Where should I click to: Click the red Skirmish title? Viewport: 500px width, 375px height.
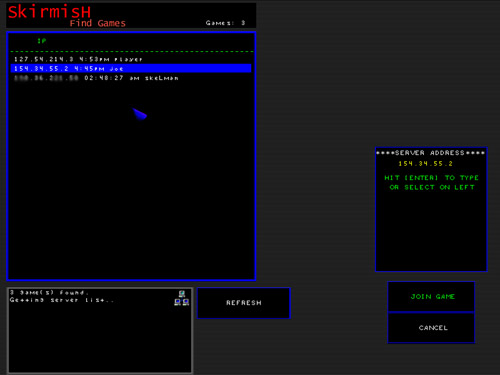click(x=49, y=12)
